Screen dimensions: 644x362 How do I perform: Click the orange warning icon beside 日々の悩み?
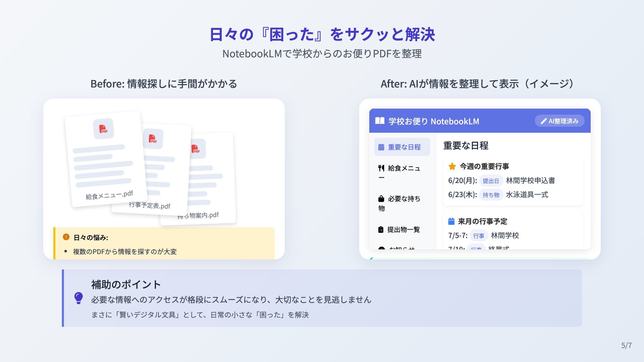coord(66,237)
